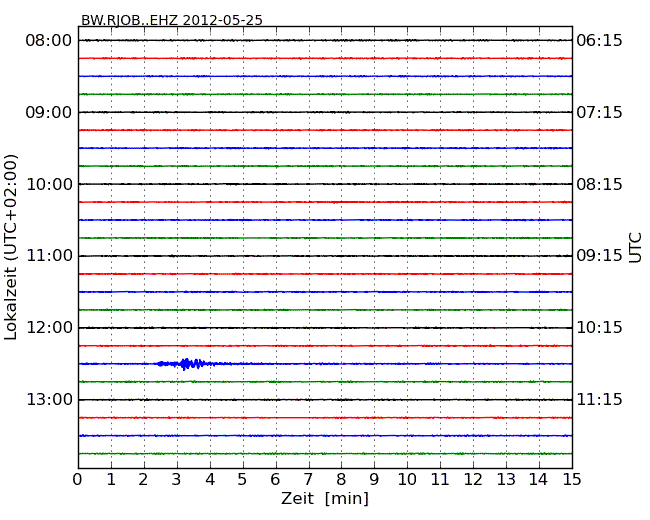
Task: Click the x-axis tick label 14
Action: [539, 479]
